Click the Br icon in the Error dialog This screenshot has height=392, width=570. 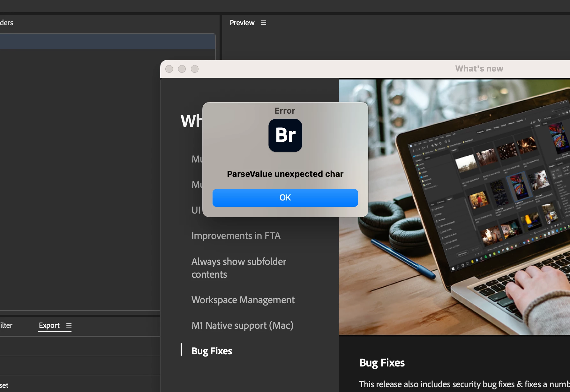pos(285,135)
